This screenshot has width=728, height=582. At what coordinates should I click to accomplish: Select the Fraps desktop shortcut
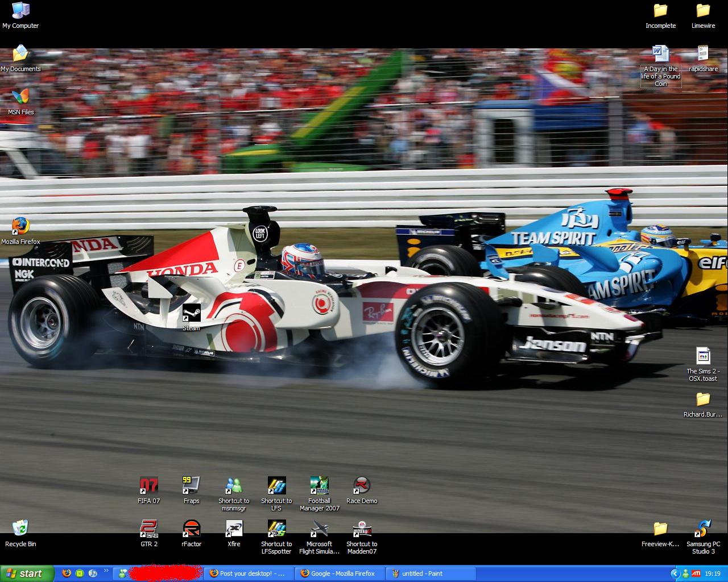click(x=191, y=490)
